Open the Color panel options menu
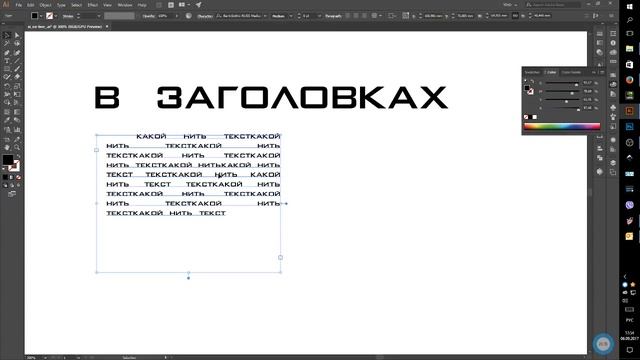This screenshot has width=640, height=360. point(602,72)
